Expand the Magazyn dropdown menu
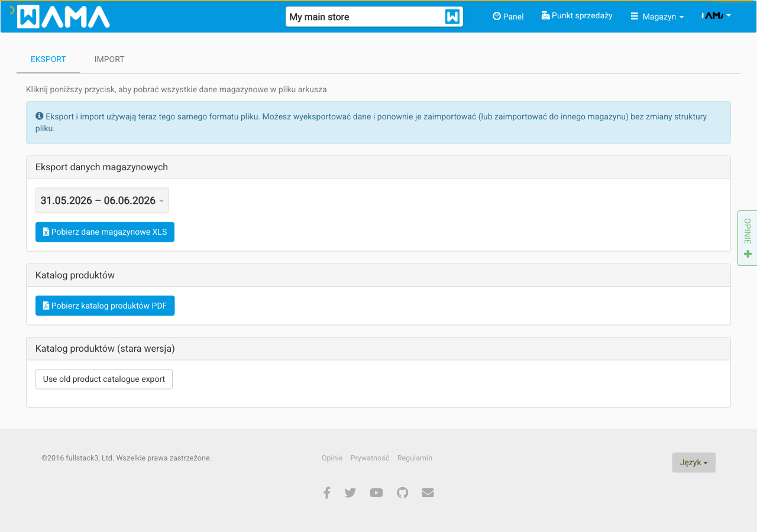757x532 pixels. pos(657,17)
